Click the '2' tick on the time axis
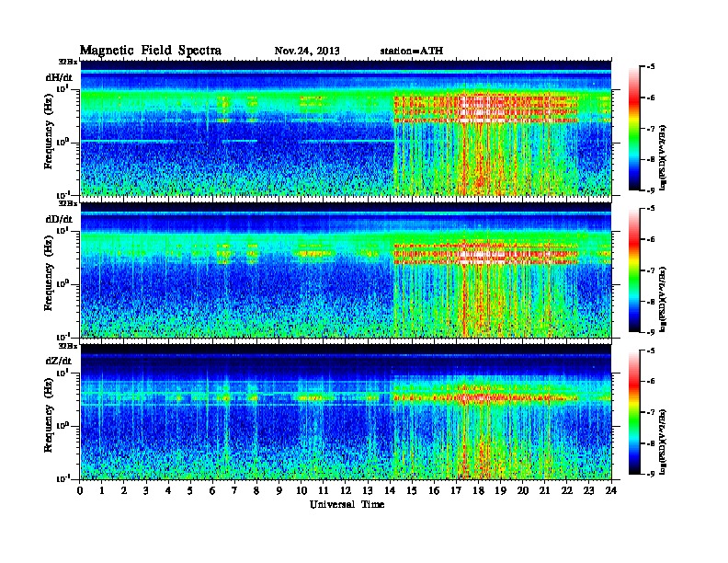The width and height of the screenshot is (728, 563). (124, 491)
